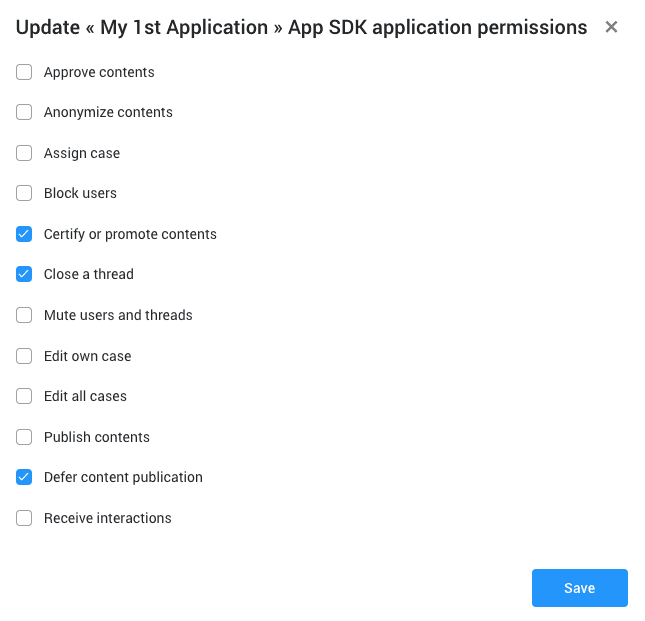Click the 'Mute users and threads' label

[x=118, y=315]
